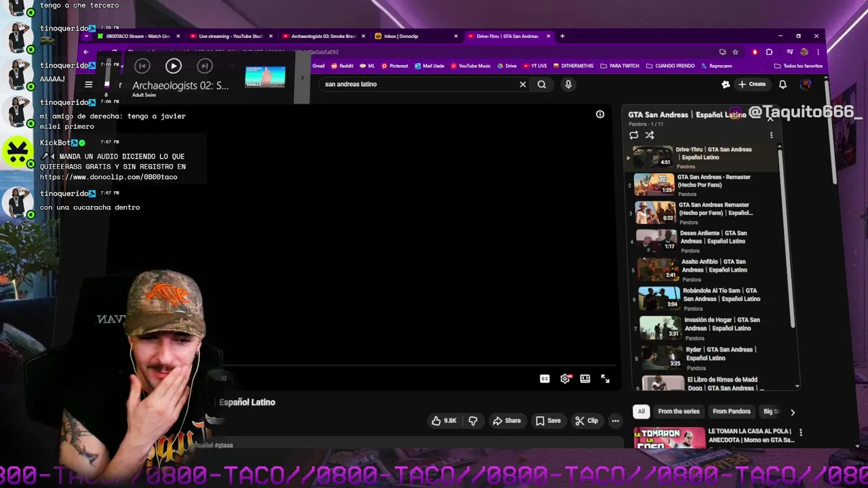
Task: Dislike the video
Action: (473, 421)
